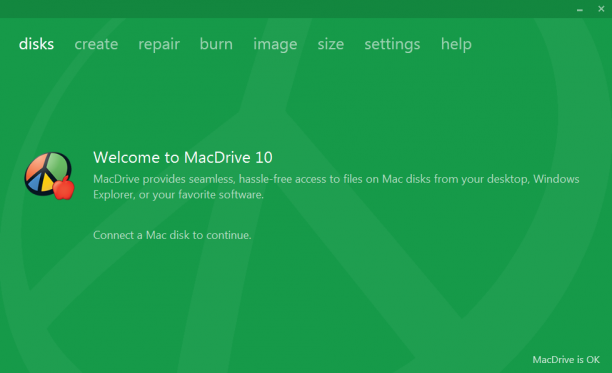Minimize the MacDrive window
Image resolution: width=612 pixels, height=373 pixels.
580,9
